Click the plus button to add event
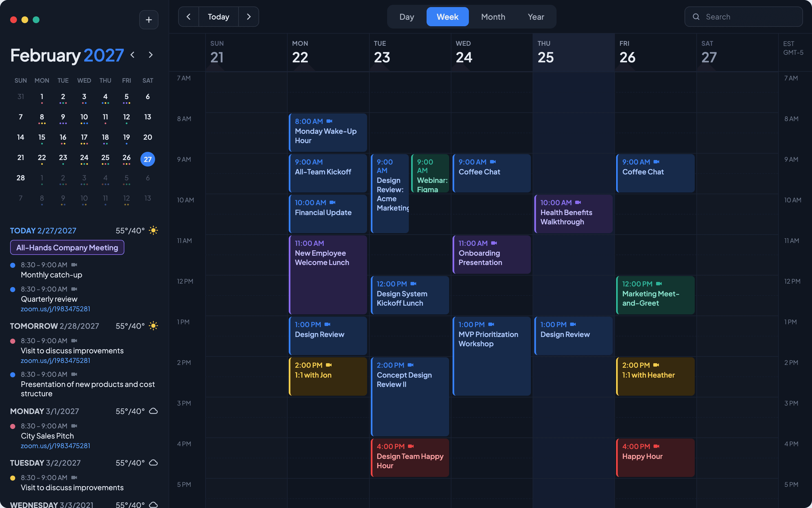 (149, 20)
